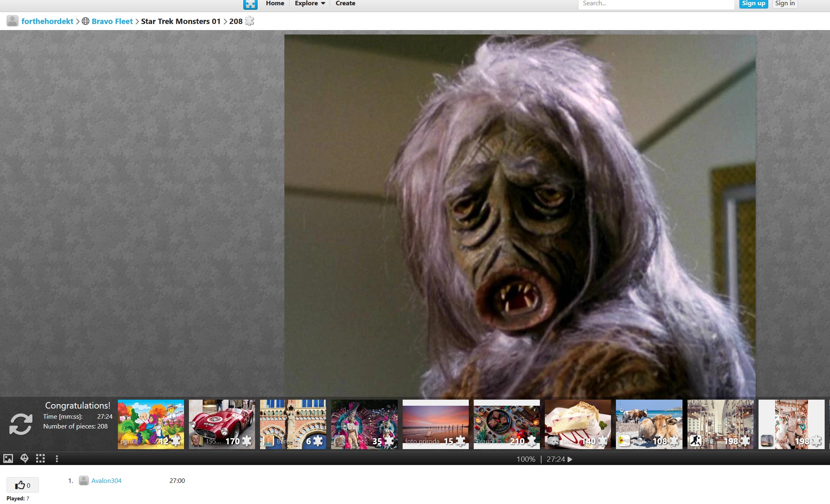Open the 198-piece carousel puzzle thumbnail
The width and height of the screenshot is (830, 504).
tap(791, 424)
